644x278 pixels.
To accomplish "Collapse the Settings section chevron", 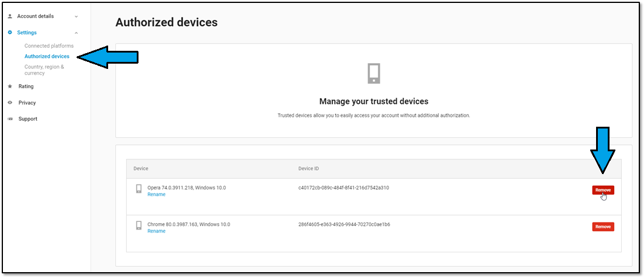I will (x=76, y=33).
